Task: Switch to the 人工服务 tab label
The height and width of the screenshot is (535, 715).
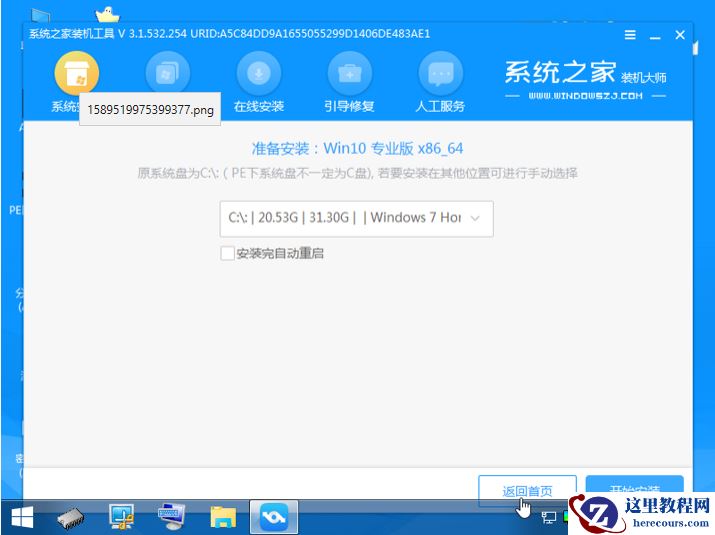Action: (440, 107)
